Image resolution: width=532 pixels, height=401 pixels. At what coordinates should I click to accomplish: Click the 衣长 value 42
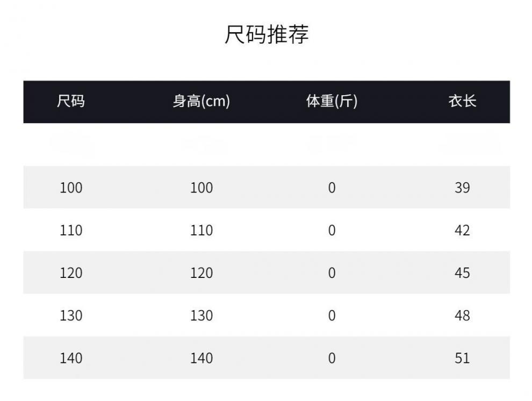pyautogui.click(x=462, y=230)
